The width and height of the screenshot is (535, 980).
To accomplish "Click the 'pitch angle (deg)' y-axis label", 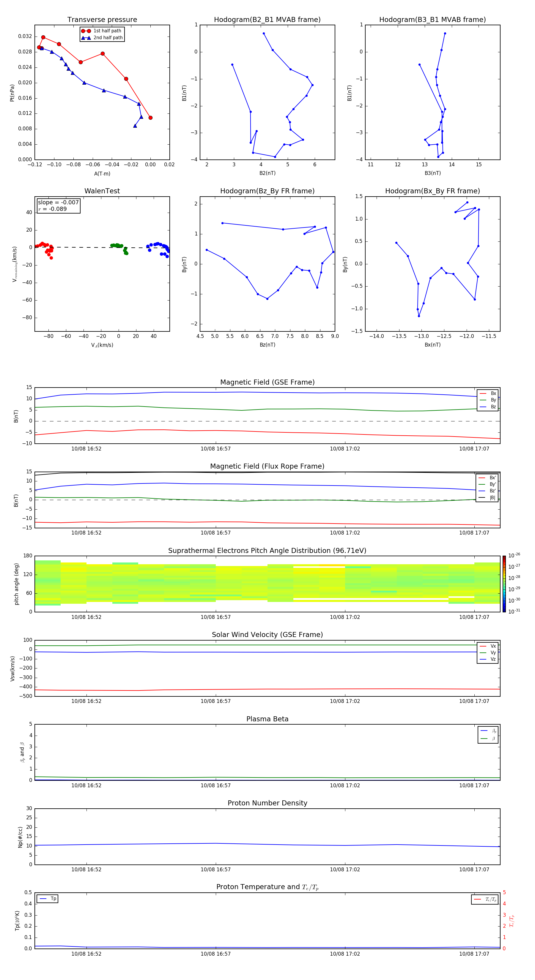I will coord(16,584).
